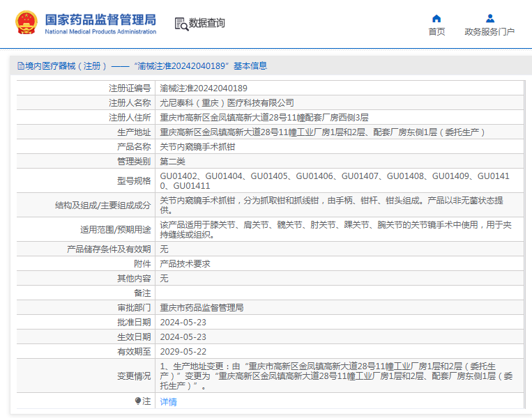
Task: Click the breadcrumb title 基本信息
Action: (250, 65)
